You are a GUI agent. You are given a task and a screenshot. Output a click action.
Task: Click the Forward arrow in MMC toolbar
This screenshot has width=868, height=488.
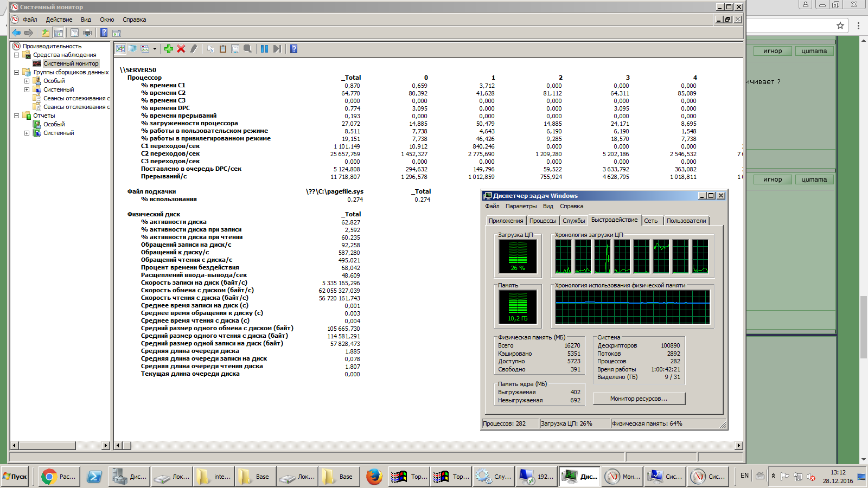point(29,33)
